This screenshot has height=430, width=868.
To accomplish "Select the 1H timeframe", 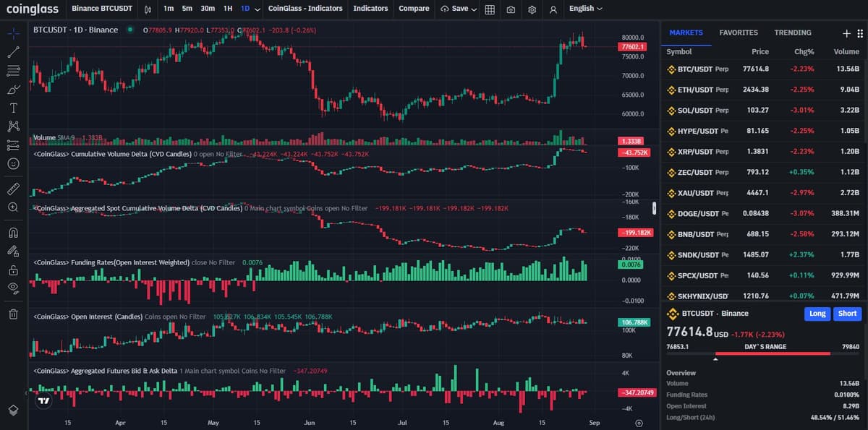I will (x=228, y=9).
